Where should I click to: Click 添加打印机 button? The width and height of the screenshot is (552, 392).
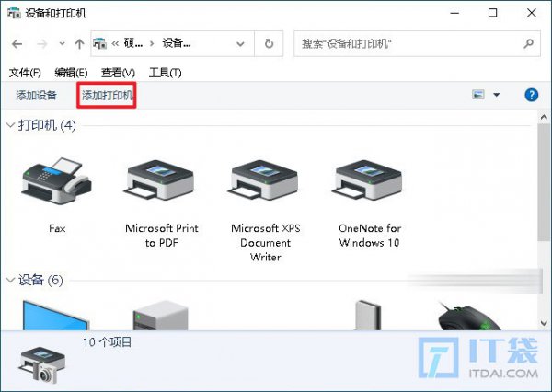(107, 95)
